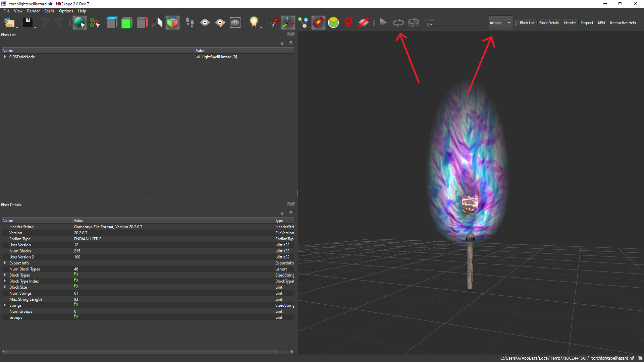644x362 pixels.
Task: Click the footsteps walk view icon
Action: pos(190,23)
